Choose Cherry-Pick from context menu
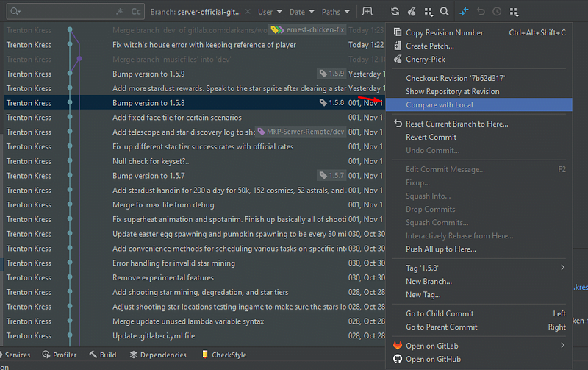 (x=479, y=60)
